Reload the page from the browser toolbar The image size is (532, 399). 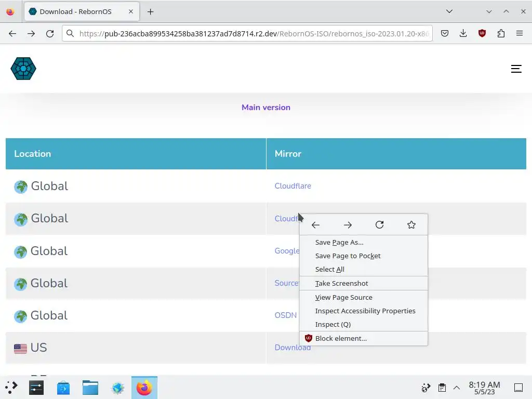point(50,34)
